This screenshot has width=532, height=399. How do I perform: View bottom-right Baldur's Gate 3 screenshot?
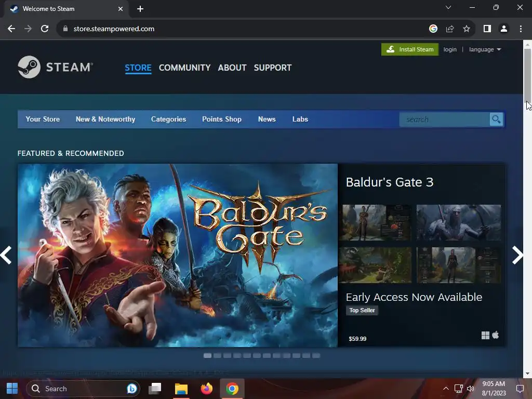click(458, 265)
